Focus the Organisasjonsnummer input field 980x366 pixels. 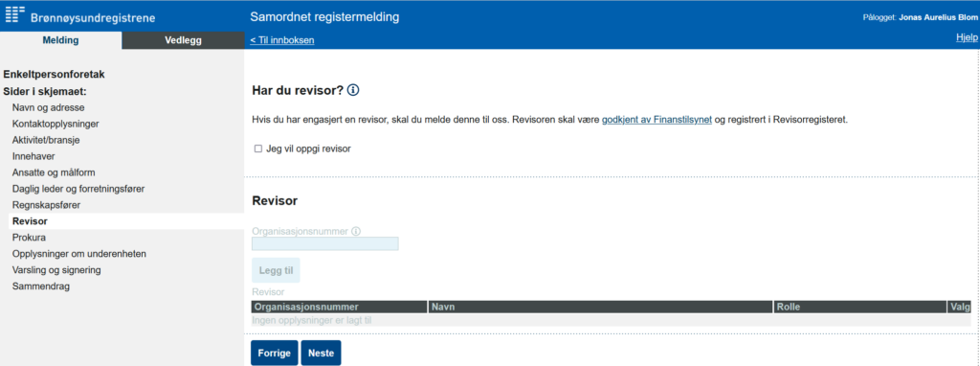tap(325, 243)
